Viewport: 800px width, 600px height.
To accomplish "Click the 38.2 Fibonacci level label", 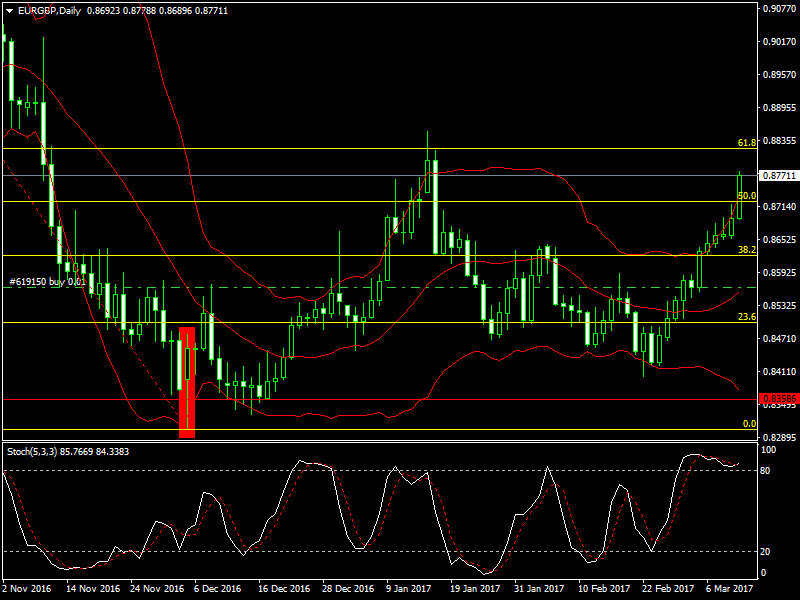I will coord(746,249).
